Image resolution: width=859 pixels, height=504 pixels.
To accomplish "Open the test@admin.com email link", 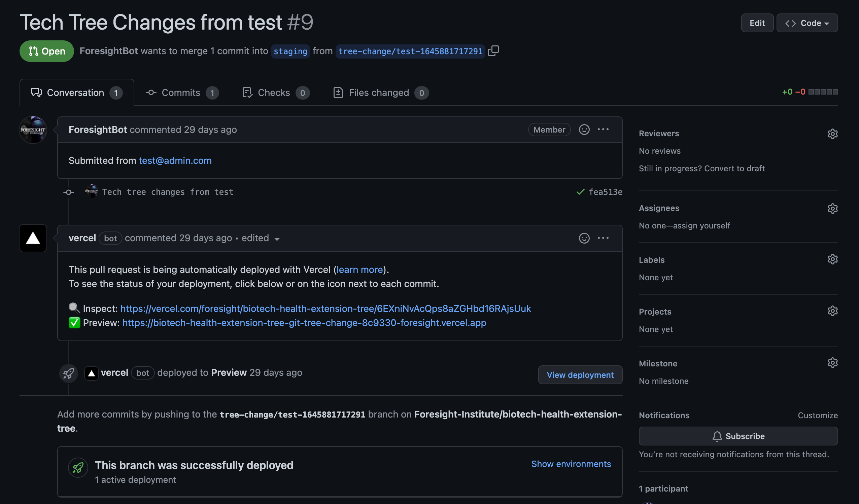I will 175,160.
